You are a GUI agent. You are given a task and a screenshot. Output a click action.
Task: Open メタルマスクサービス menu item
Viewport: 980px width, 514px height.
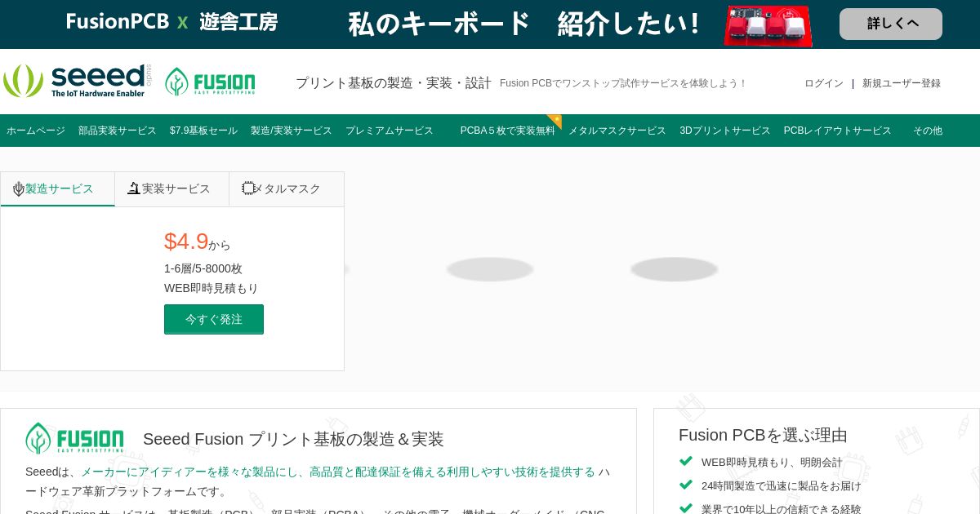[617, 131]
